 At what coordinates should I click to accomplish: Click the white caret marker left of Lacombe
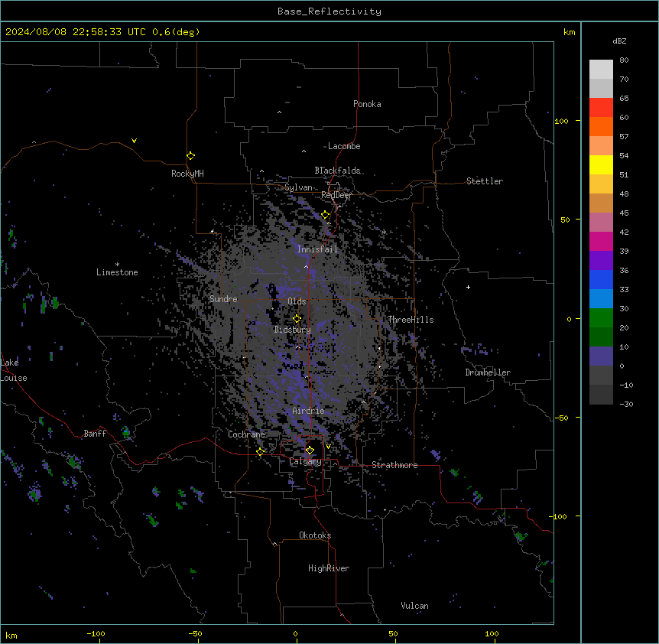pos(304,151)
